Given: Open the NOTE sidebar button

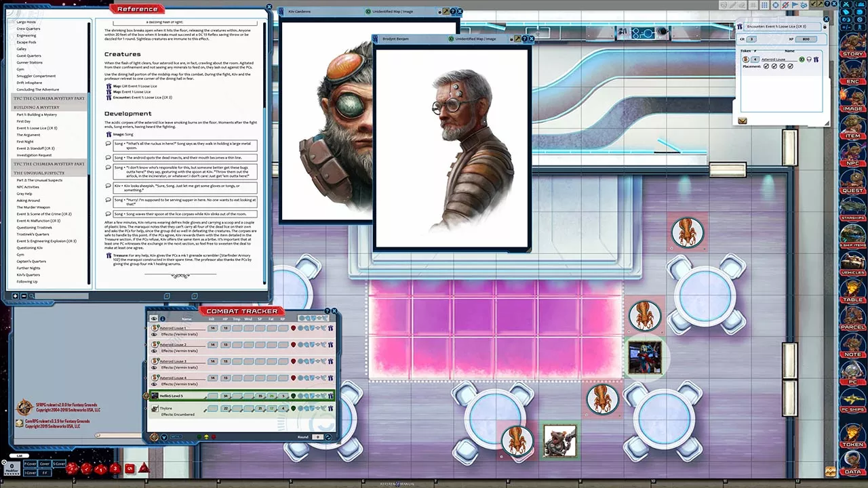Looking at the screenshot, I should pos(852,346).
